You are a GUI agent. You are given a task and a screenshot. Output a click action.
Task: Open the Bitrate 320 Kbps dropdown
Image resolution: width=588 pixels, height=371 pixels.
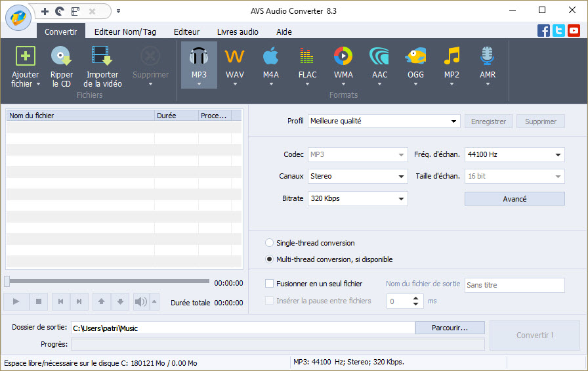coord(402,198)
